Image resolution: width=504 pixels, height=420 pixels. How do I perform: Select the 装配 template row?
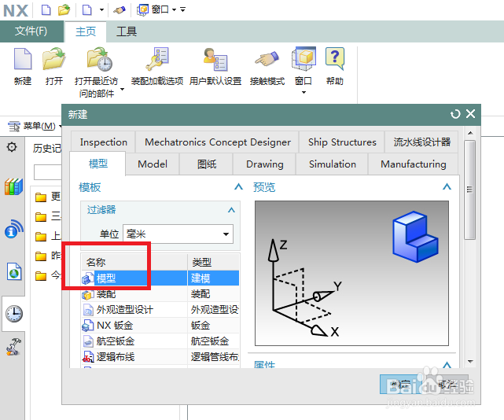160,293
